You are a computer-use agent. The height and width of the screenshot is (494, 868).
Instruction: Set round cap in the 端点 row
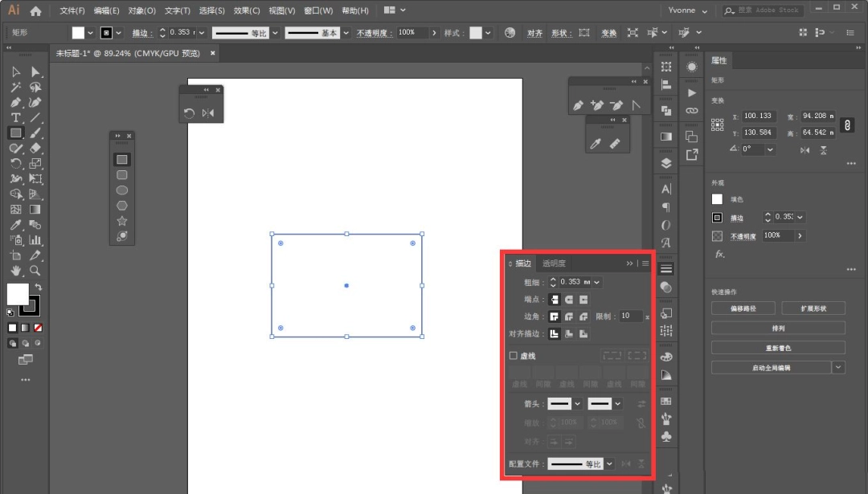(x=568, y=300)
